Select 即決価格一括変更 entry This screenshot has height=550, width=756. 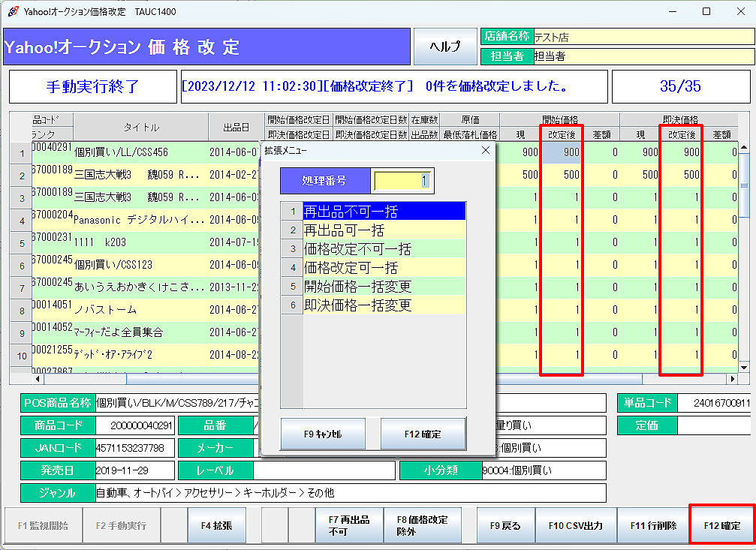point(384,305)
